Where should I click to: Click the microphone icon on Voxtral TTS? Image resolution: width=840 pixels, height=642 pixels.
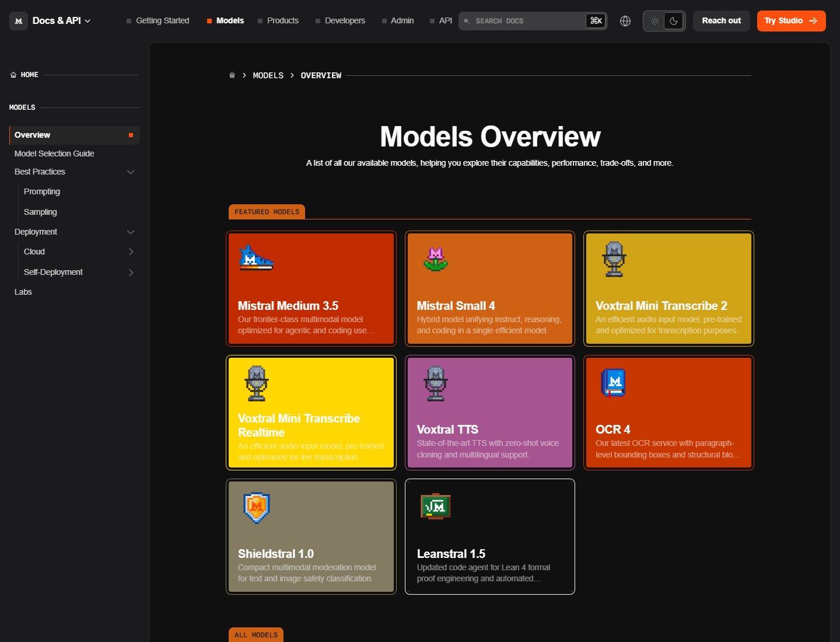pyautogui.click(x=436, y=383)
